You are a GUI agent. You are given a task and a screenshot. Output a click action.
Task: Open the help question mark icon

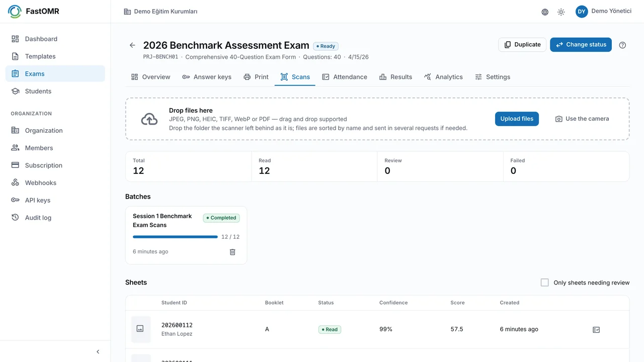coord(622,45)
